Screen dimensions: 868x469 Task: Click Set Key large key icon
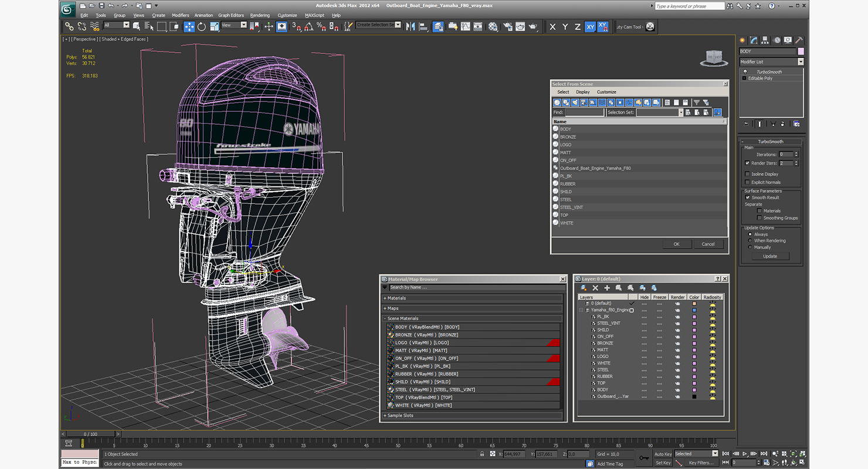[644, 458]
